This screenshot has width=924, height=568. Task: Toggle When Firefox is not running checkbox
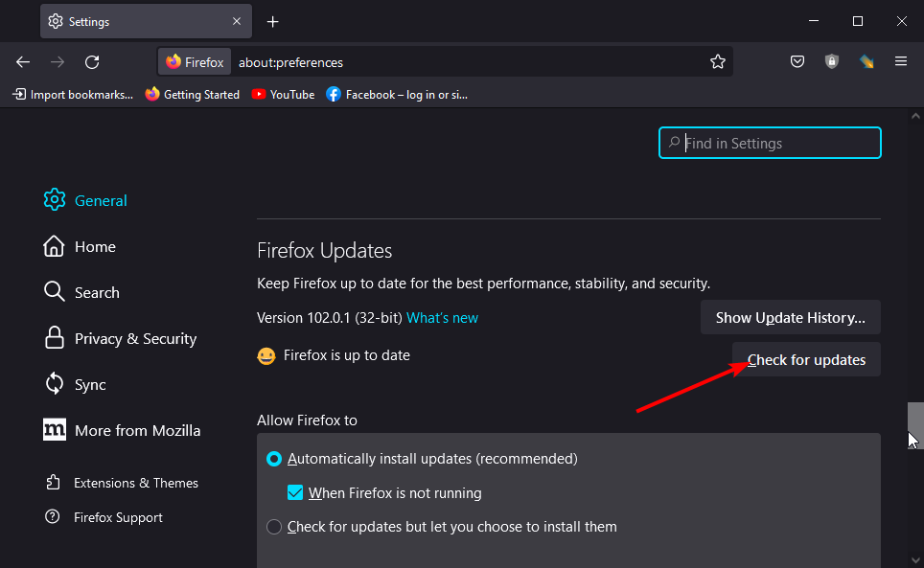point(294,492)
